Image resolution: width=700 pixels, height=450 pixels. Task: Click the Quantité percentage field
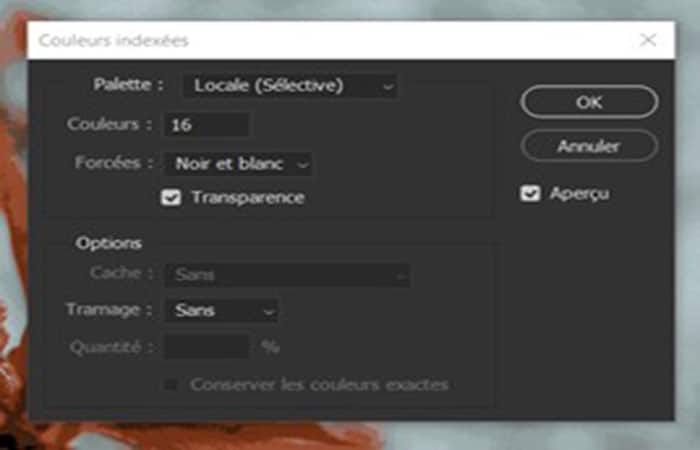coord(207,346)
